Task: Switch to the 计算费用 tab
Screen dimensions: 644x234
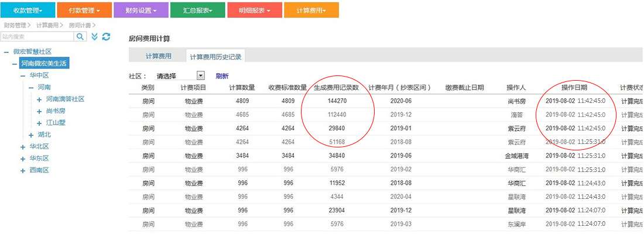Action: click(158, 56)
